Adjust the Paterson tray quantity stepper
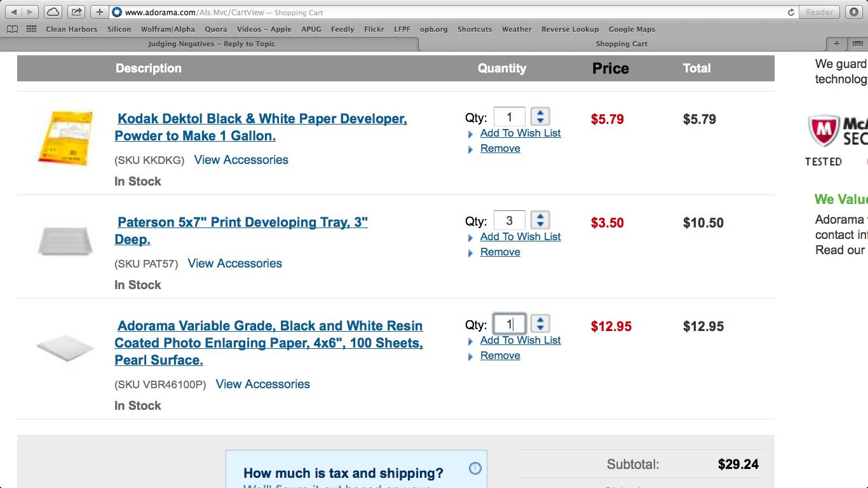This screenshot has height=488, width=868. point(540,220)
